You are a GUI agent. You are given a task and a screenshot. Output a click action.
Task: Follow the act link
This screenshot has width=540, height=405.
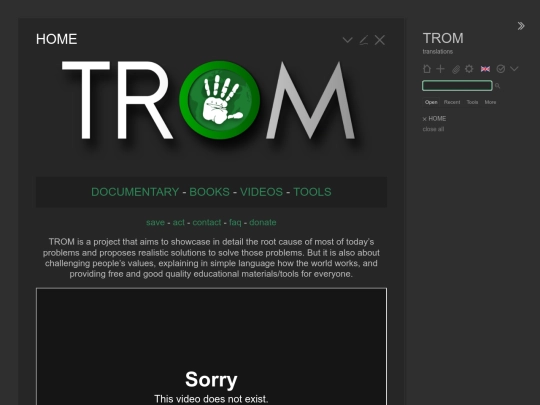click(178, 222)
